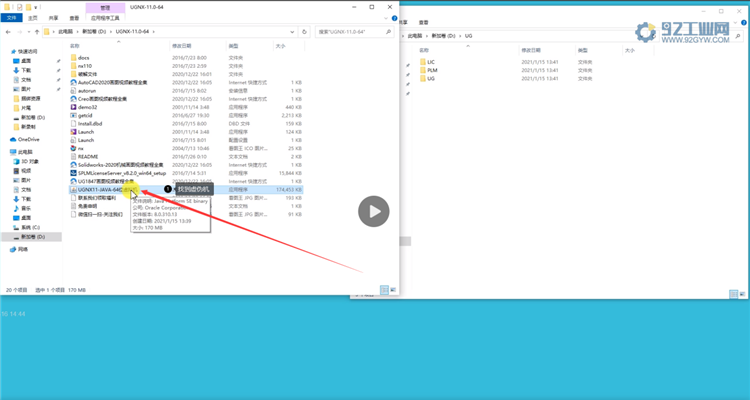The image size is (750, 400).
Task: Open Quick Access Toolbar customize dropdown
Action: coord(36,8)
